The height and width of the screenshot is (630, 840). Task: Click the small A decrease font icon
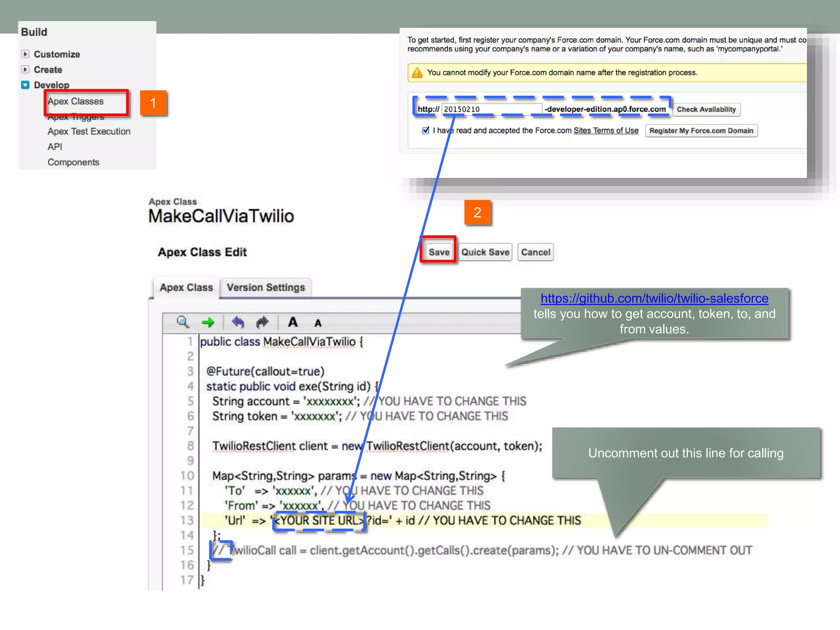(318, 323)
